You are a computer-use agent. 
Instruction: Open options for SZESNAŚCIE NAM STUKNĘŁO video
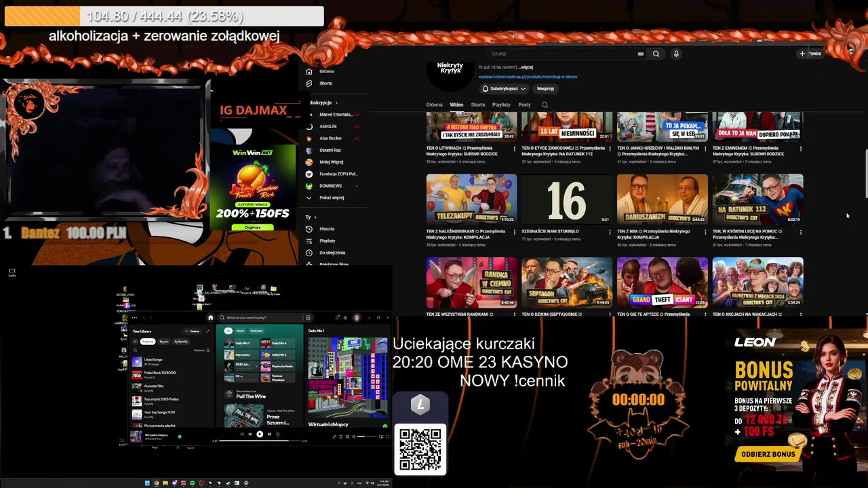(610, 232)
